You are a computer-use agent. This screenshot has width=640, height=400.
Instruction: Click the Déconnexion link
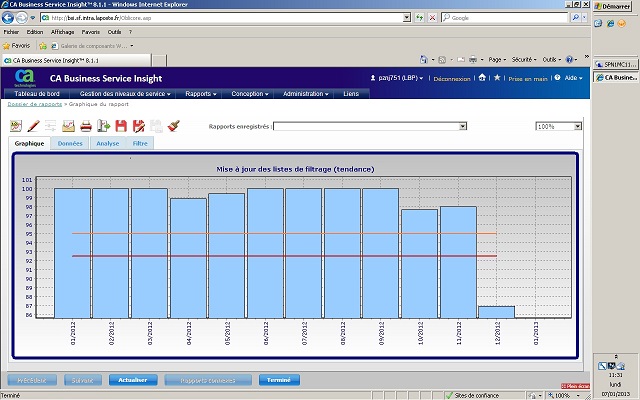coord(452,78)
